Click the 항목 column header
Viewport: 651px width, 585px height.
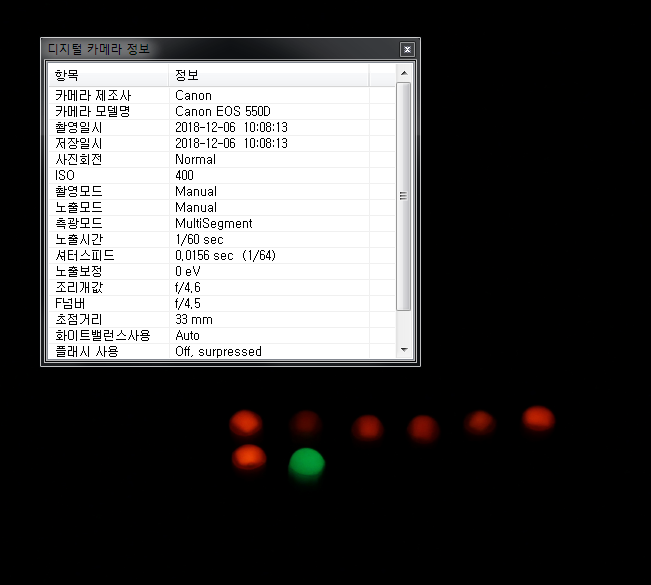tap(108, 75)
